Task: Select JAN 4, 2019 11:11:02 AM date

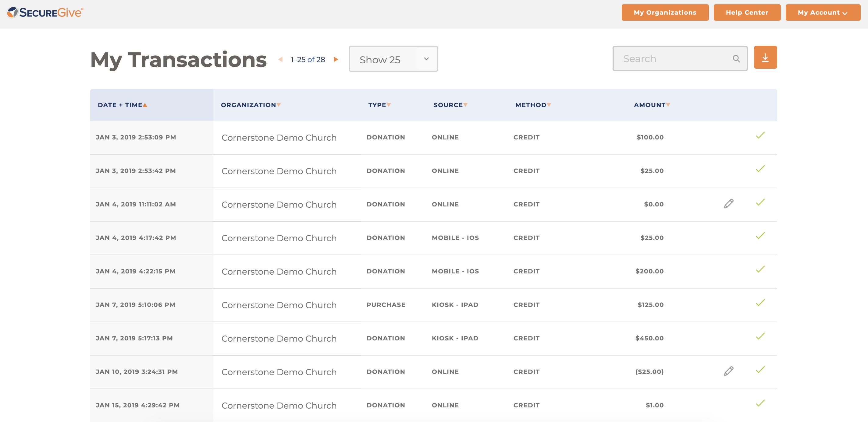Action: [x=136, y=204]
